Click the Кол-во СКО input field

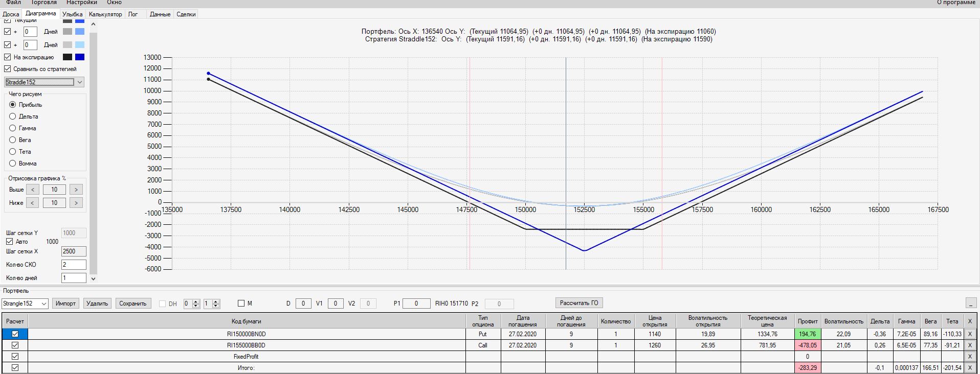(x=74, y=265)
